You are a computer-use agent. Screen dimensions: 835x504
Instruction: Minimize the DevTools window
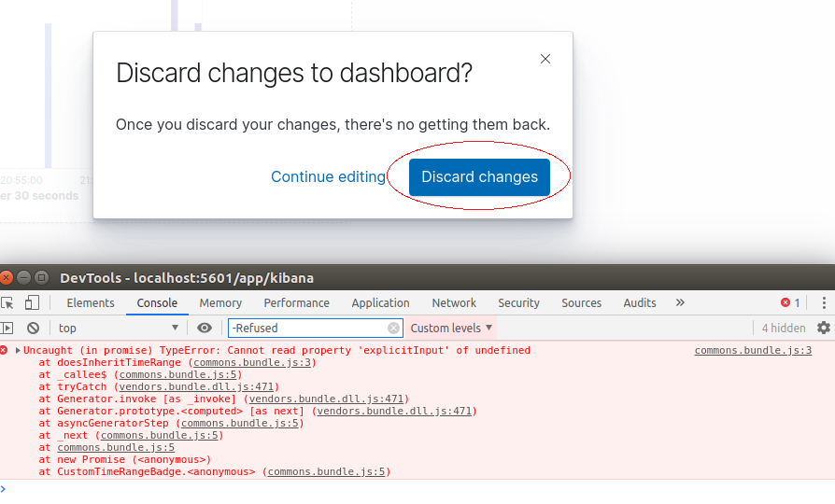point(24,278)
